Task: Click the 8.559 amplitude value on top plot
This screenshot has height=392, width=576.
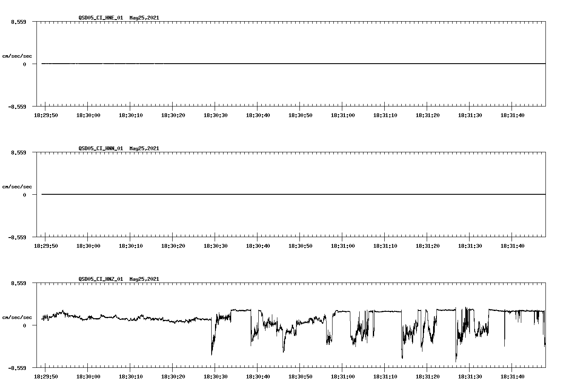Action: click(x=20, y=21)
